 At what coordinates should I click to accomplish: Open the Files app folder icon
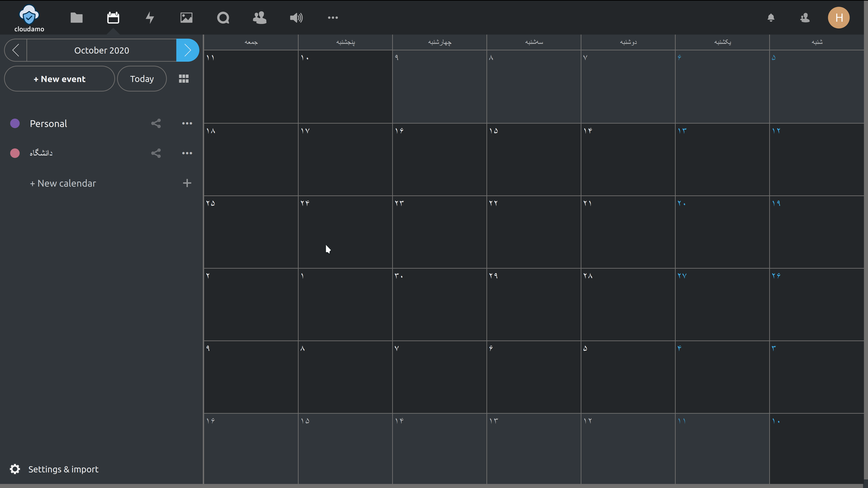76,18
